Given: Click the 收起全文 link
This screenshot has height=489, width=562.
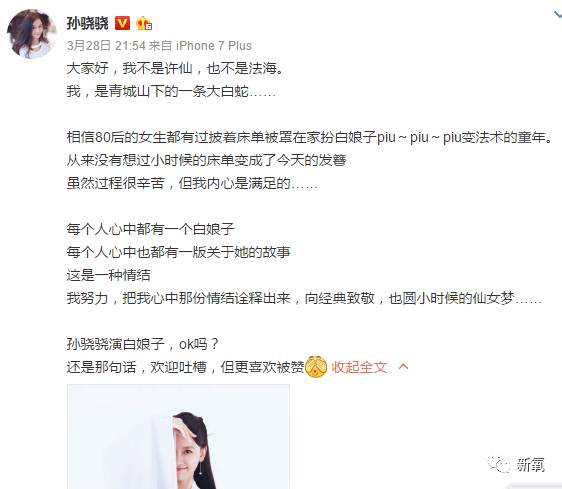Looking at the screenshot, I should click(359, 367).
